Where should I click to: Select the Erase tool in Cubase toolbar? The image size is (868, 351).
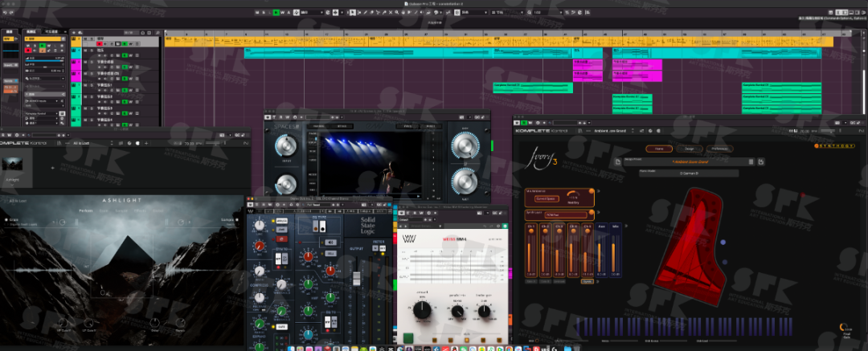point(371,12)
